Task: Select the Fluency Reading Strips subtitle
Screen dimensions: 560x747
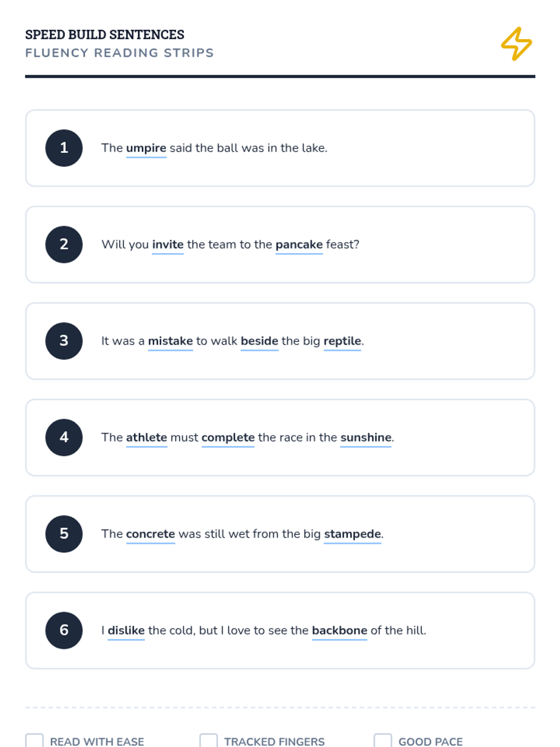Action: tap(119, 53)
